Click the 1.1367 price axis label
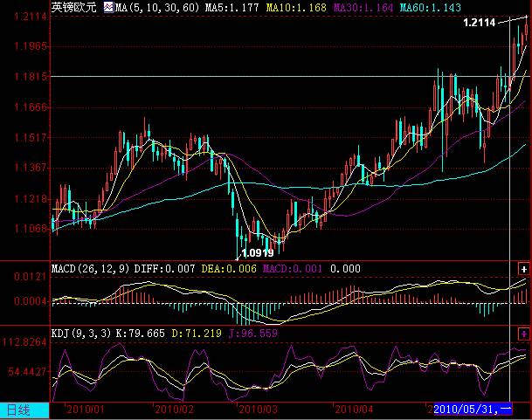The image size is (532, 420). click(x=31, y=168)
